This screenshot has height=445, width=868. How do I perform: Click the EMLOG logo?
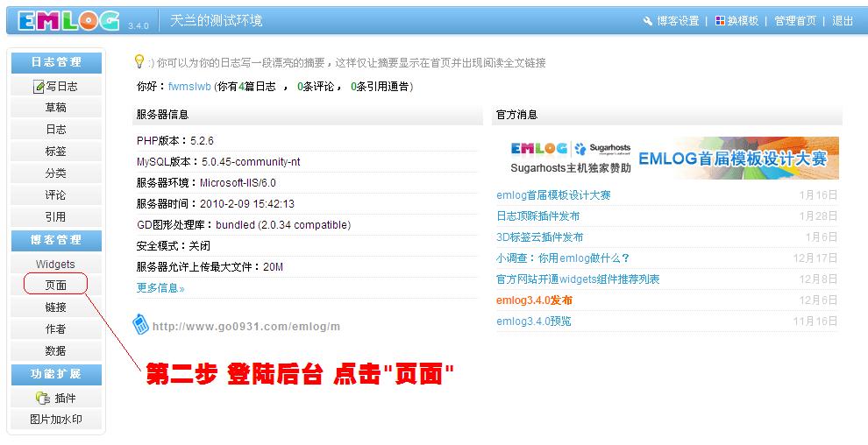click(69, 21)
